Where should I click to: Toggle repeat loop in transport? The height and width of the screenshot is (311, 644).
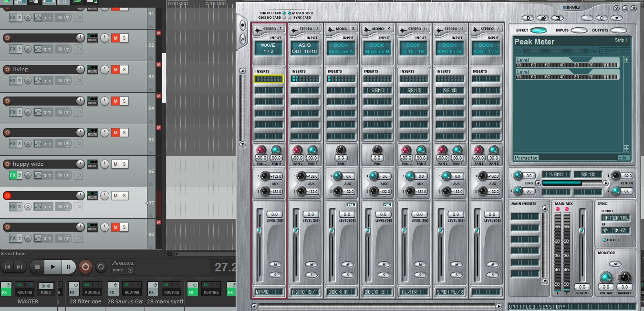pos(101,267)
